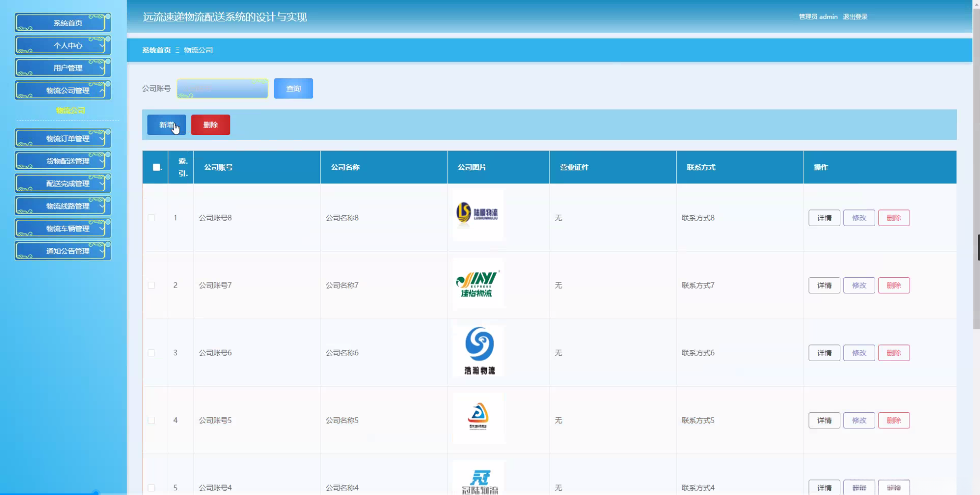Check the row for 公司账号4
This screenshot has height=495, width=980.
click(x=151, y=488)
